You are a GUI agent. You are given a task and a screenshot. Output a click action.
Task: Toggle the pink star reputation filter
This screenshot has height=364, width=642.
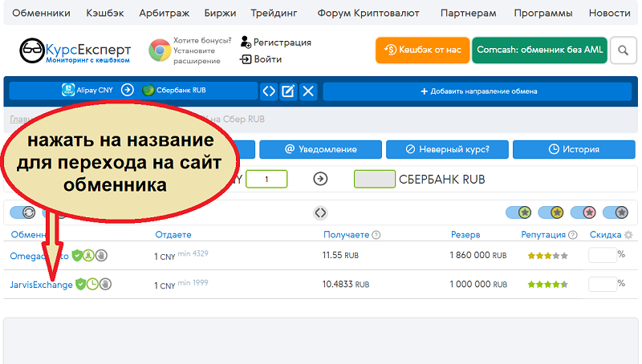pos(583,212)
